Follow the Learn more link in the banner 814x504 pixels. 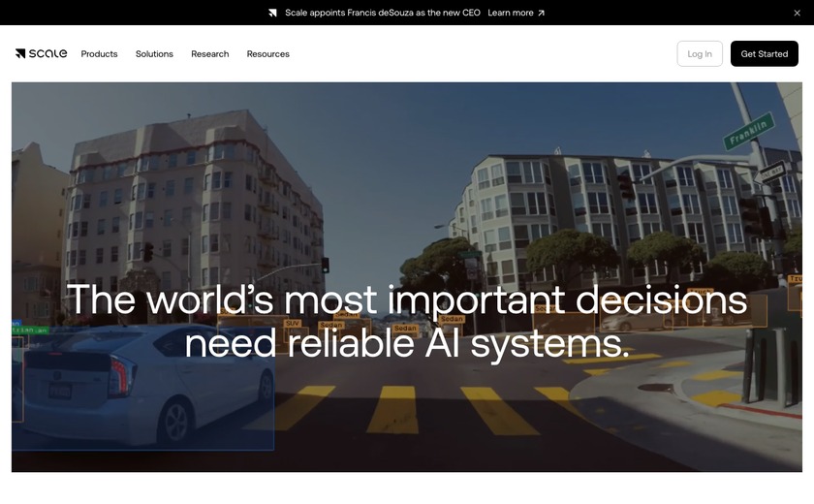point(516,13)
